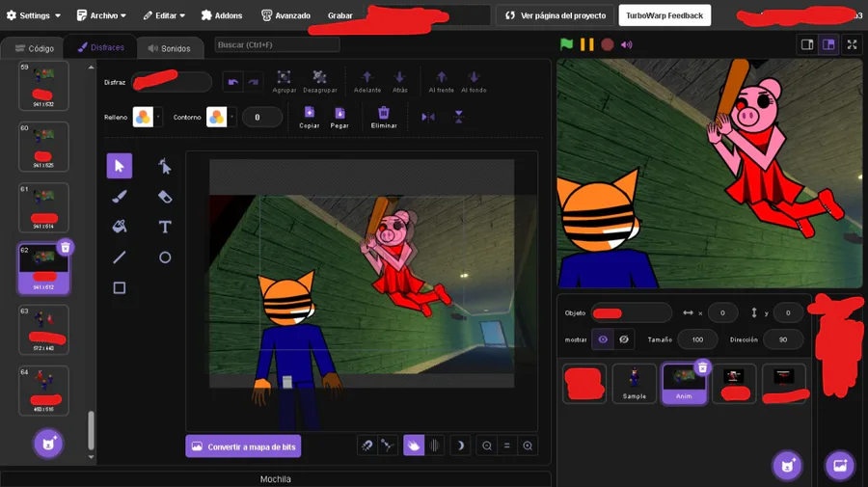
Task: Switch to the Código tab
Action: pyautogui.click(x=35, y=48)
